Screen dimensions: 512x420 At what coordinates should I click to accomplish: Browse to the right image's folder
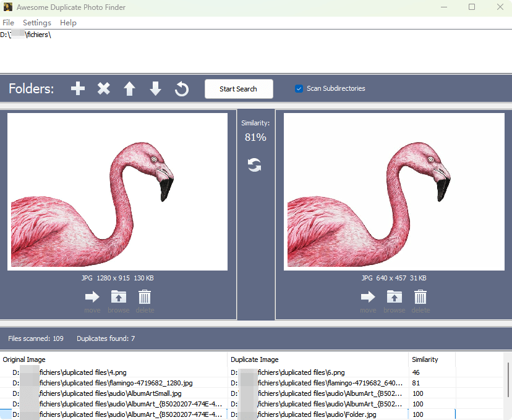coord(394,298)
